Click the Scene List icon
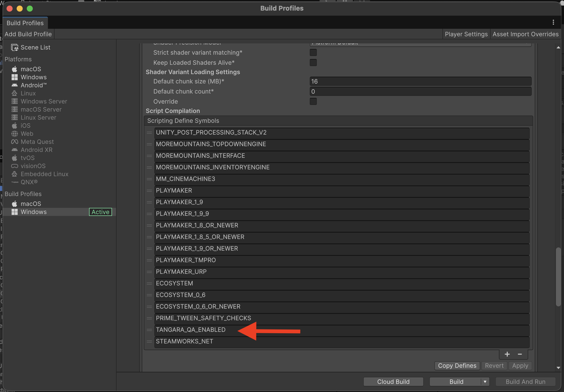Screen dimensions: 564x392 coord(15,47)
